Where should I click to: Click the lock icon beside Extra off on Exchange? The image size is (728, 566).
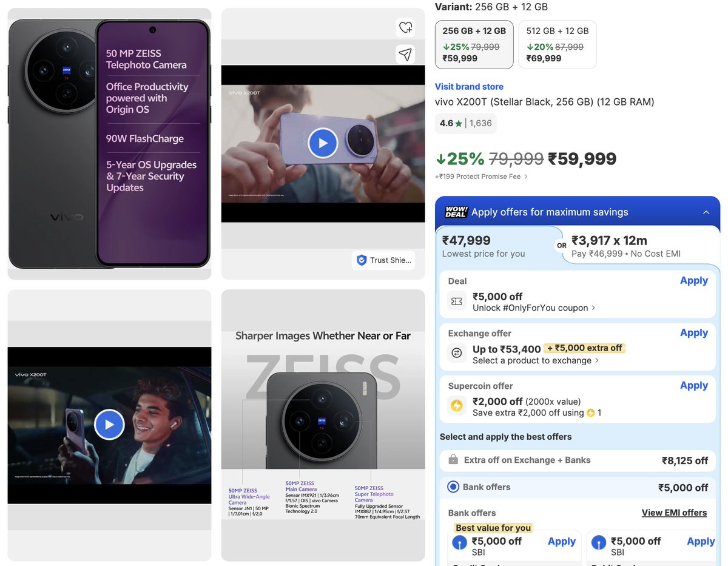(453, 460)
